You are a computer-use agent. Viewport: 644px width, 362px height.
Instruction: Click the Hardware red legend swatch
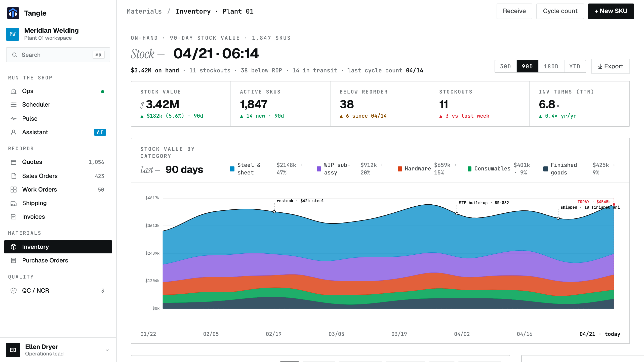tap(400, 169)
